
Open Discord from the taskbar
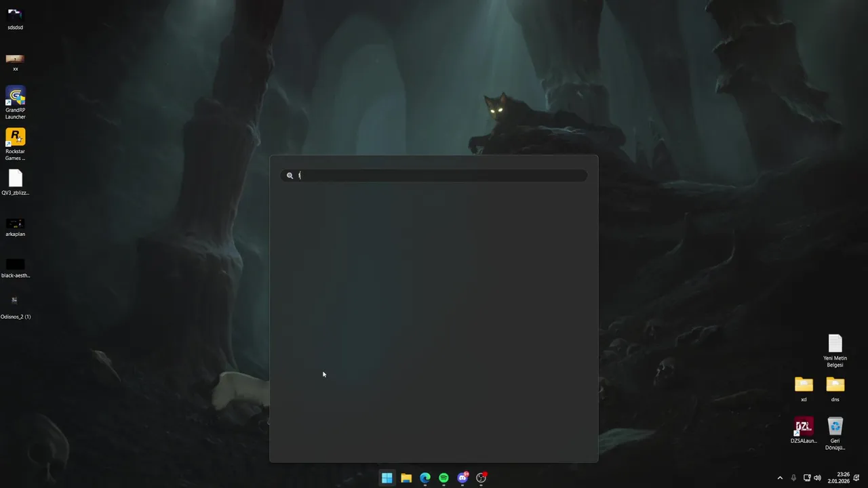[462, 478]
